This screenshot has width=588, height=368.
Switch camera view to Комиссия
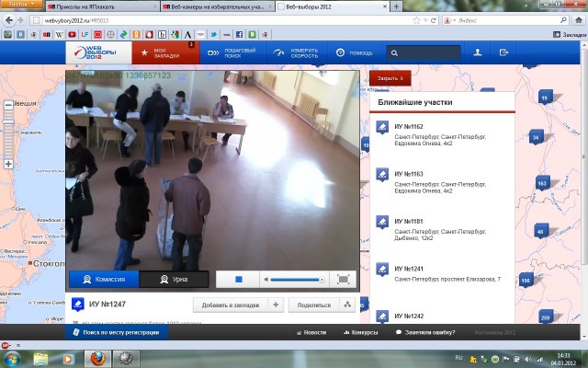coord(104,280)
